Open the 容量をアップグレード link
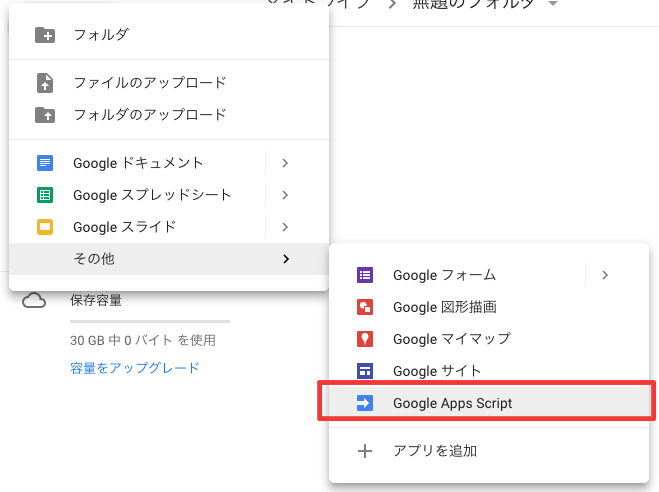The width and height of the screenshot is (659, 492). (x=134, y=368)
